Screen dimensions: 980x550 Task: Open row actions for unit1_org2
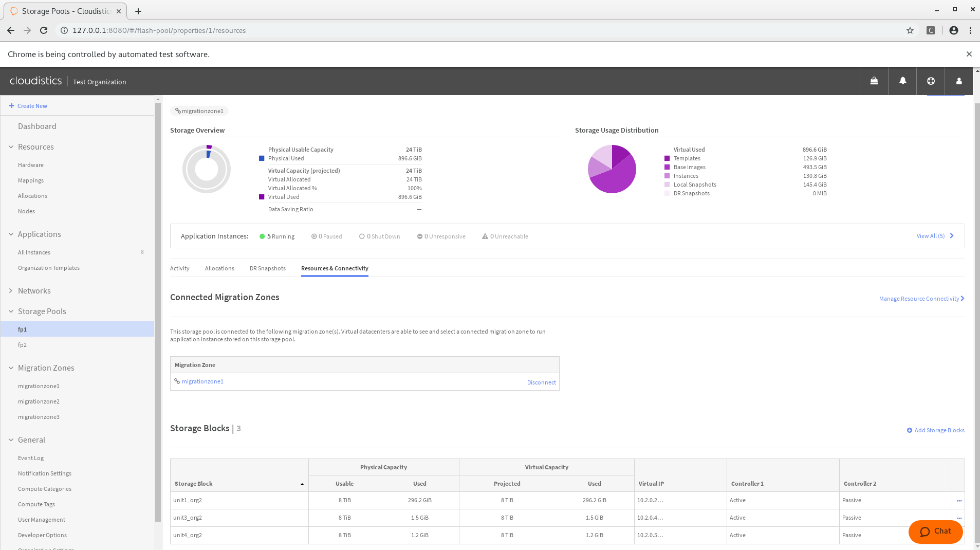[958, 501]
